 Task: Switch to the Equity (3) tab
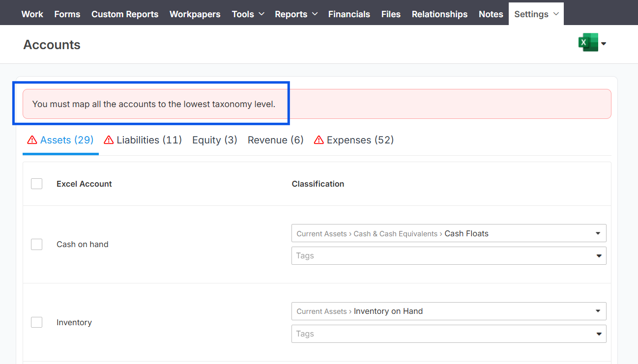pos(215,140)
